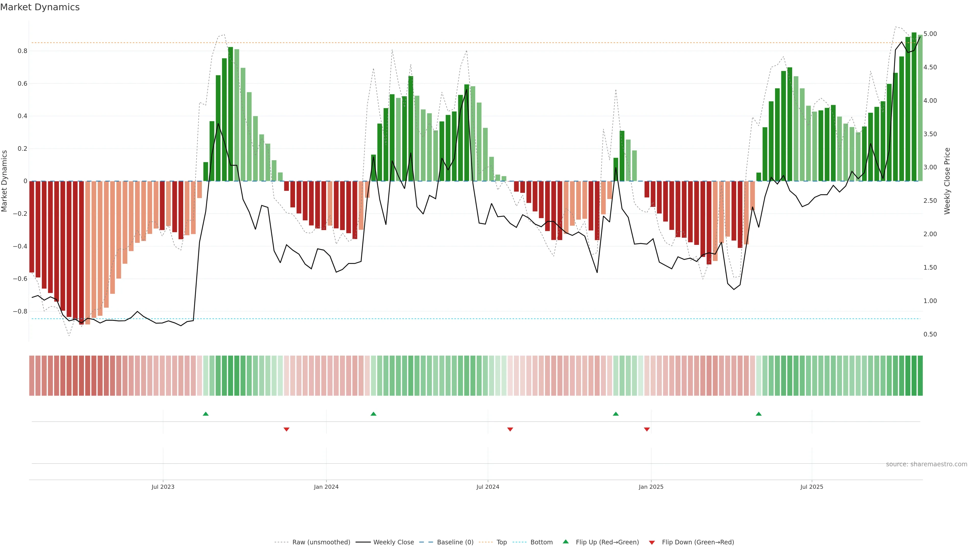Toggle the Top legend entry
Viewport: 980px width, 551px height.
click(501, 542)
